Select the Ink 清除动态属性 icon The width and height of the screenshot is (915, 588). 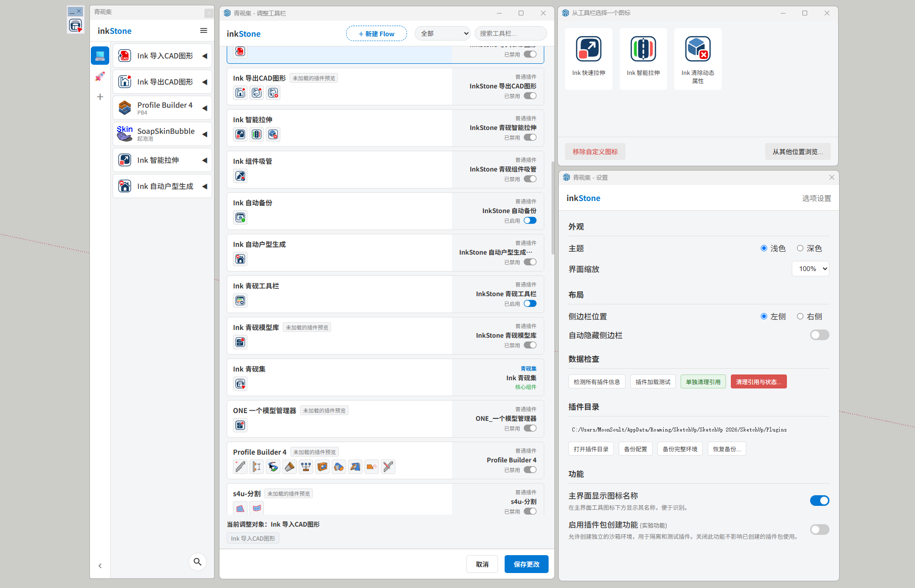click(697, 49)
